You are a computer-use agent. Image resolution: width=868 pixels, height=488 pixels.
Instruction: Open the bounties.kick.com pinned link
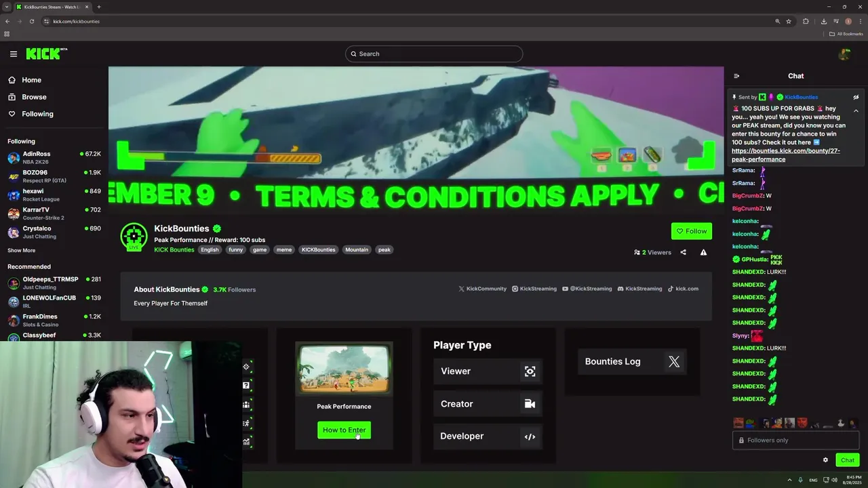[785, 155]
